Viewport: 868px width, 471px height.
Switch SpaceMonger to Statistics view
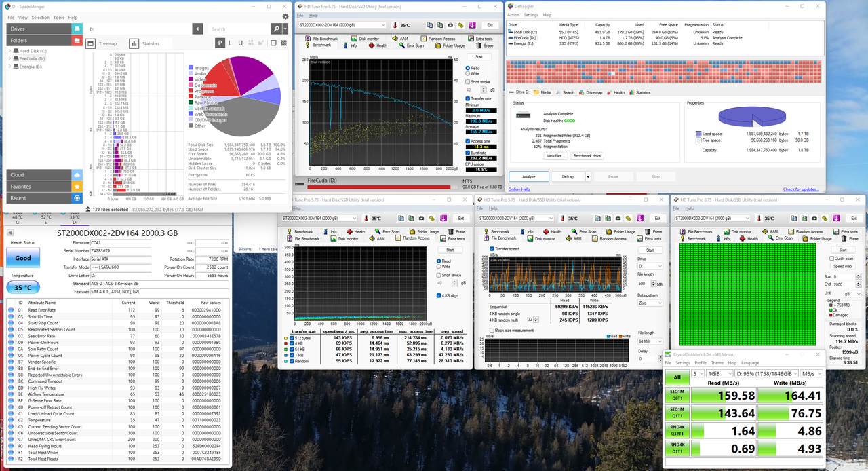(144, 43)
